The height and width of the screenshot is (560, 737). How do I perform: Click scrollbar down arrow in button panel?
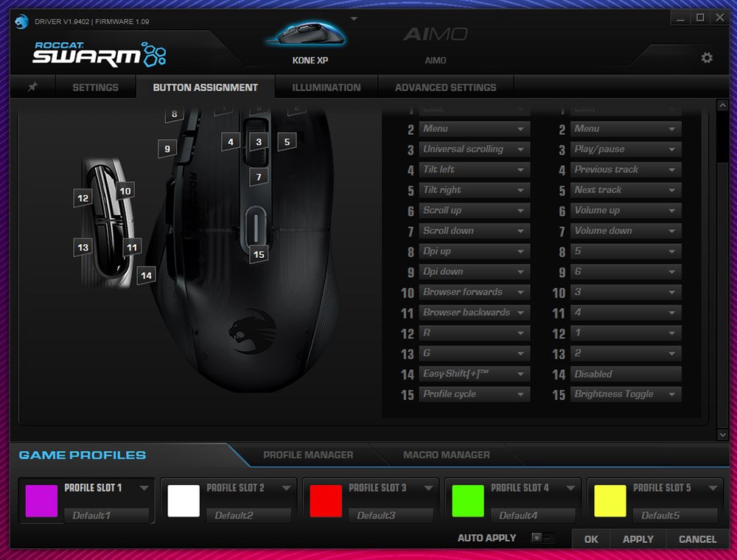[723, 435]
